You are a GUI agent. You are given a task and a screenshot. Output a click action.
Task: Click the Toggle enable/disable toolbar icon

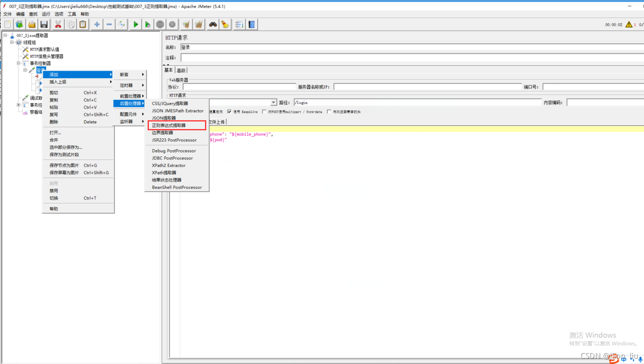[122, 24]
